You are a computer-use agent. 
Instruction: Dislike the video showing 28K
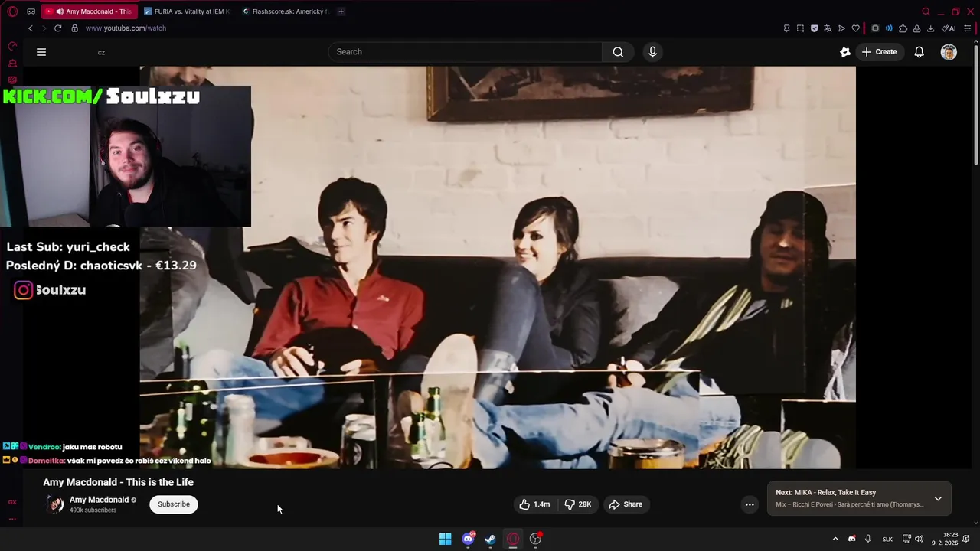point(578,504)
